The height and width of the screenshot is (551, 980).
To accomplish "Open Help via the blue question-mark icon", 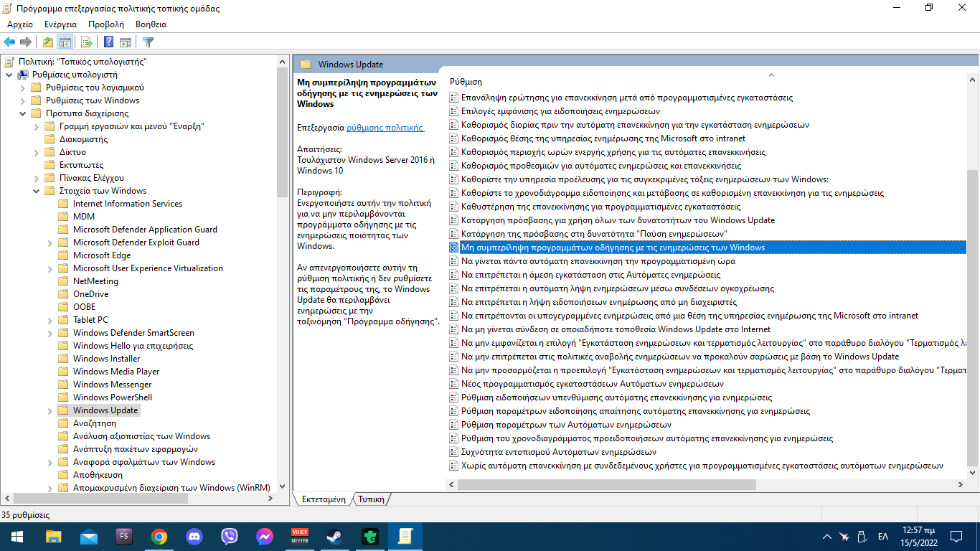I will pos(108,42).
